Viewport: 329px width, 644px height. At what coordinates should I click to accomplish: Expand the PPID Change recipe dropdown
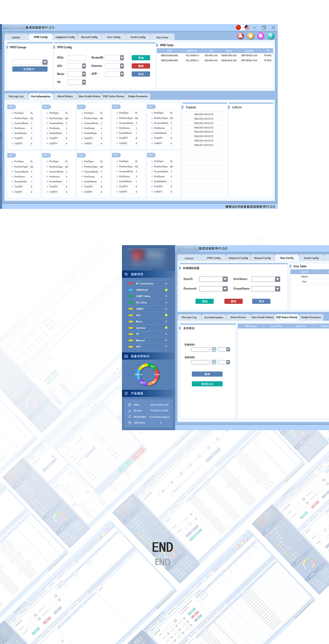point(45,62)
